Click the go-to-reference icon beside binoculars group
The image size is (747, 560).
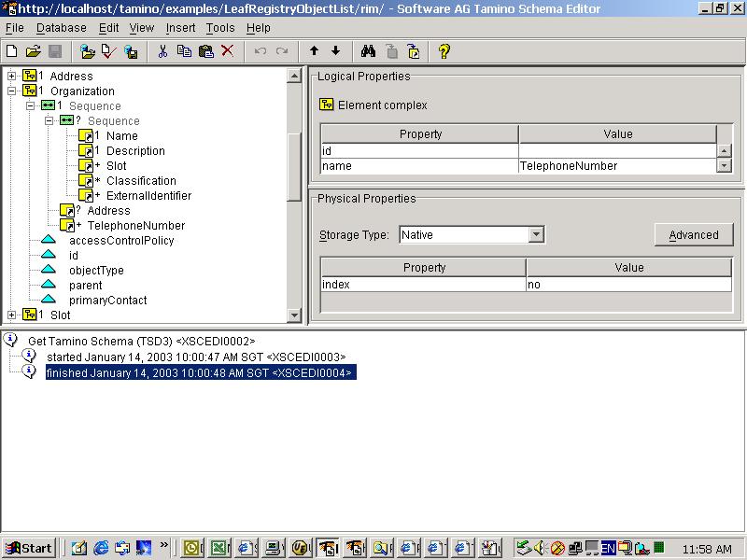pos(414,51)
